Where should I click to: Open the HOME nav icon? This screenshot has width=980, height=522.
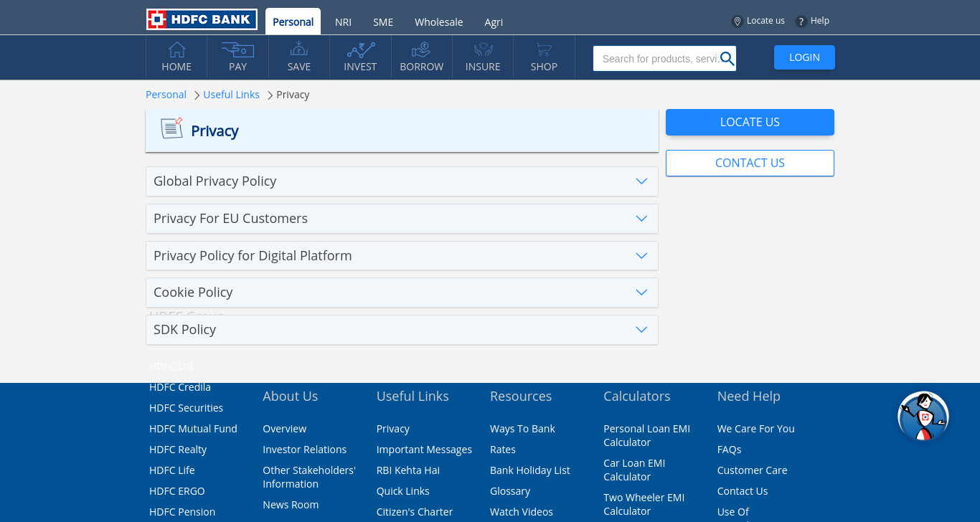click(x=176, y=49)
